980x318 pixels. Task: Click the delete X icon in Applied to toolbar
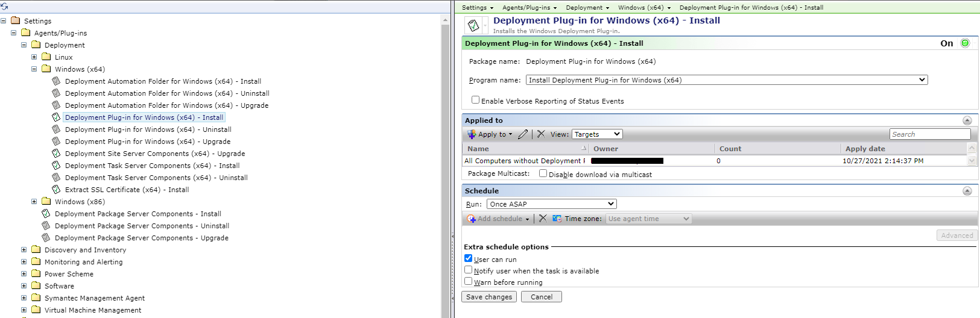541,134
